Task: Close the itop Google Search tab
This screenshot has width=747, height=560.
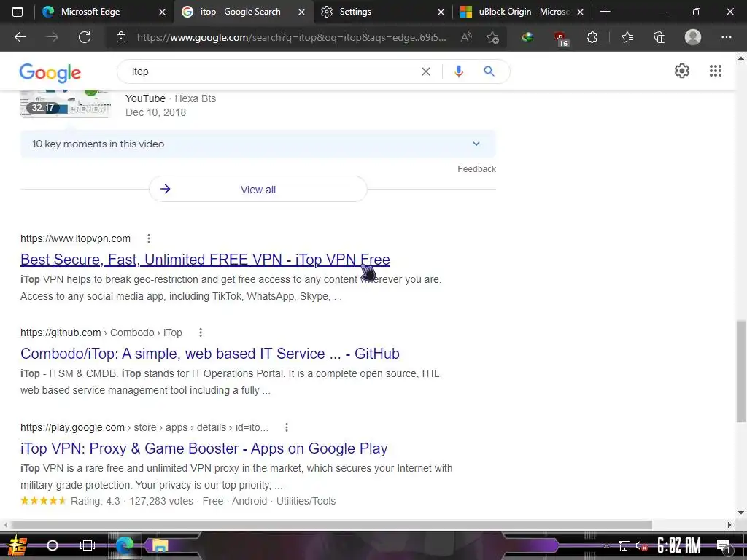Action: coord(301,12)
